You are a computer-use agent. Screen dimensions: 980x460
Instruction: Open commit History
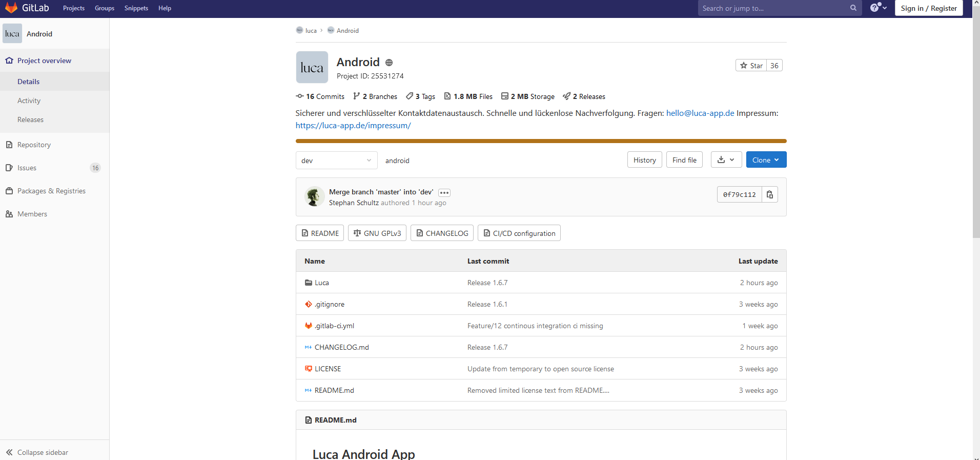coord(645,159)
